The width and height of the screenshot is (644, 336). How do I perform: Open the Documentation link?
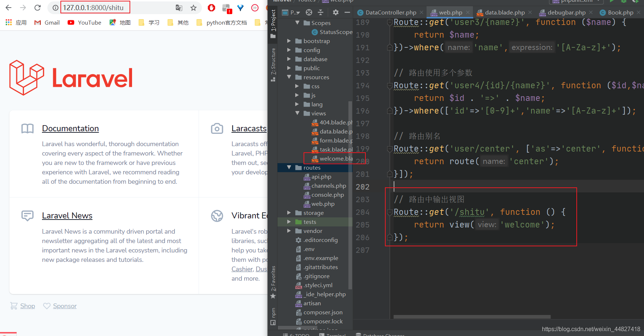tap(70, 128)
